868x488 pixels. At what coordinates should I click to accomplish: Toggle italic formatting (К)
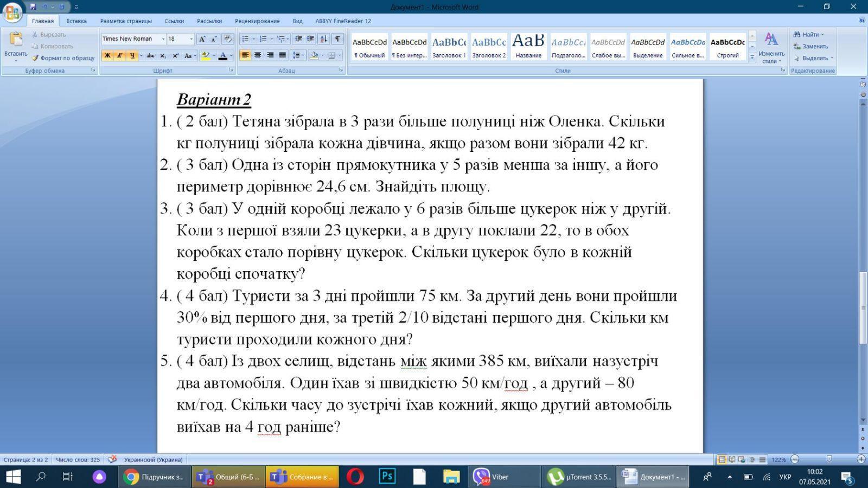119,55
